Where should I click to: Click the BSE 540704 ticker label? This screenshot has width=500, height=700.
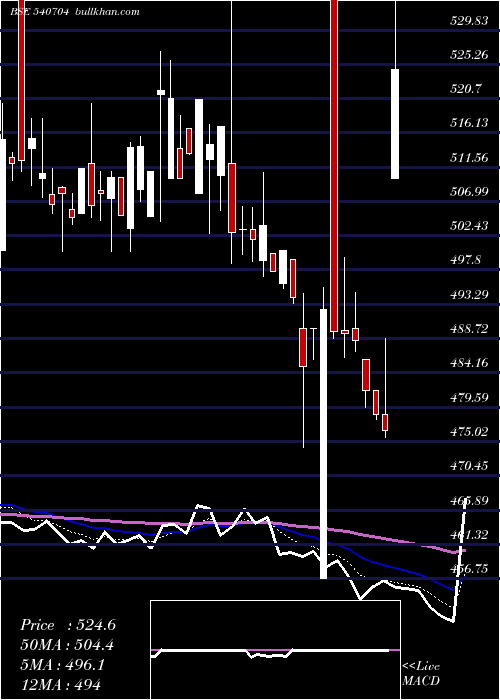[39, 11]
